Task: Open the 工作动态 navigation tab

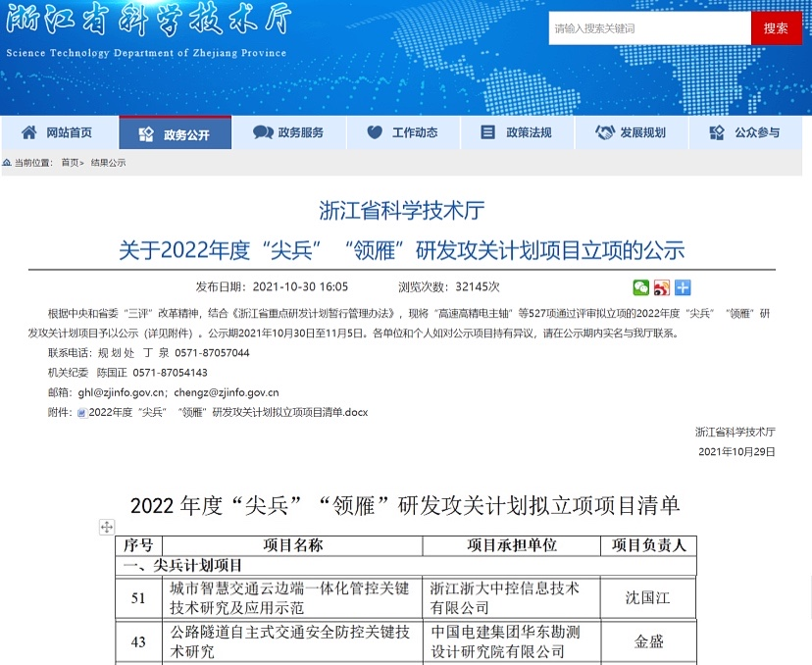Action: click(x=403, y=132)
